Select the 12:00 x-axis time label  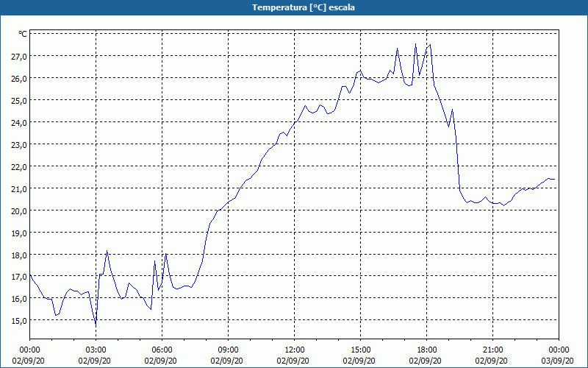coord(295,350)
